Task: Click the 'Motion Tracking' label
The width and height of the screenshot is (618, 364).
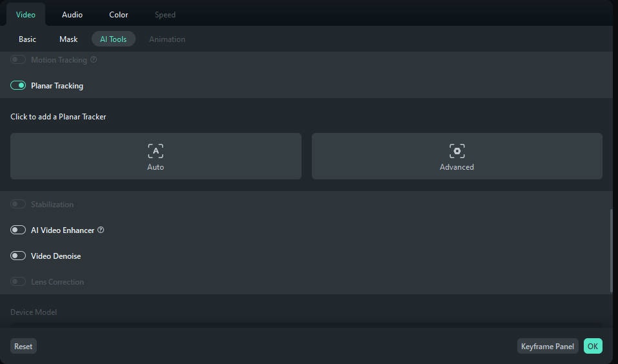Action: (59, 60)
